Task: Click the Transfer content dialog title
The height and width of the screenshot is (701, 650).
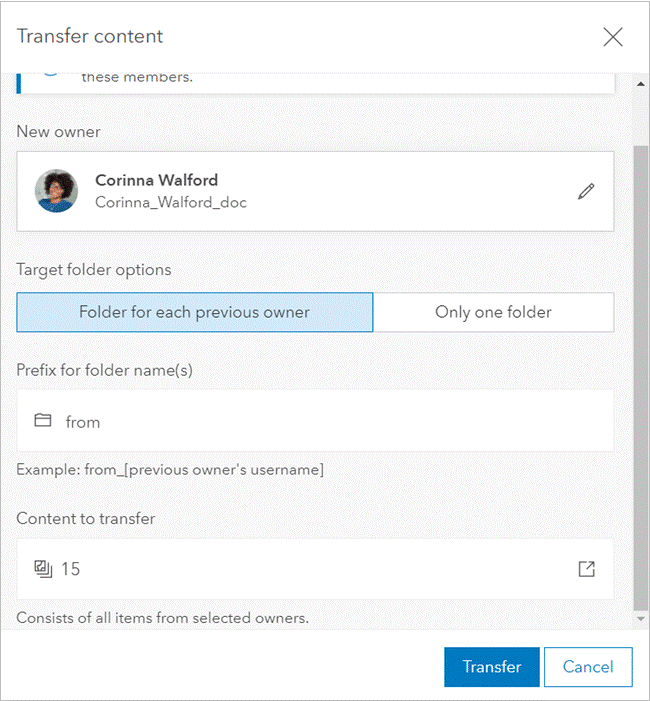Action: pos(90,37)
